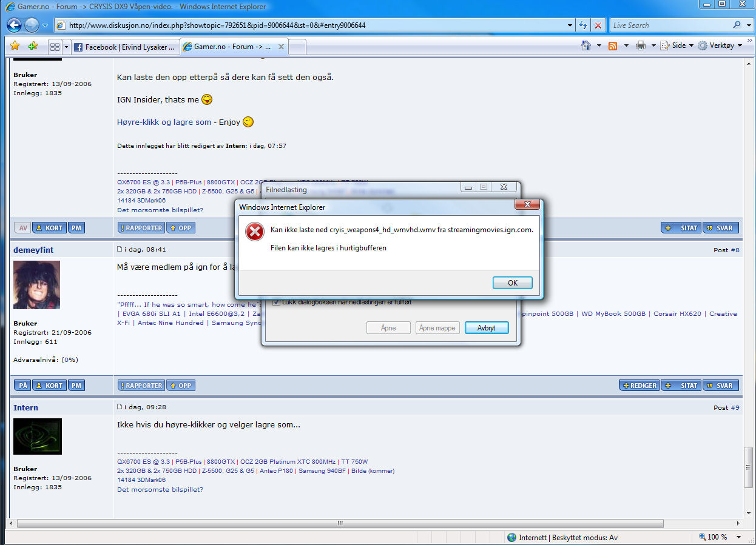Close the Gamer.no tab with its X
Viewport: 756px width, 545px height.
coord(282,47)
